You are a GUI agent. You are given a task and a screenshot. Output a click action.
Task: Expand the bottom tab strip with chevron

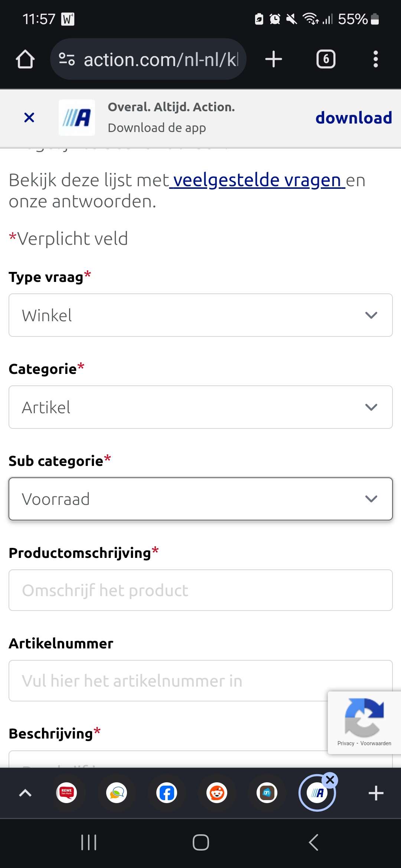(25, 793)
